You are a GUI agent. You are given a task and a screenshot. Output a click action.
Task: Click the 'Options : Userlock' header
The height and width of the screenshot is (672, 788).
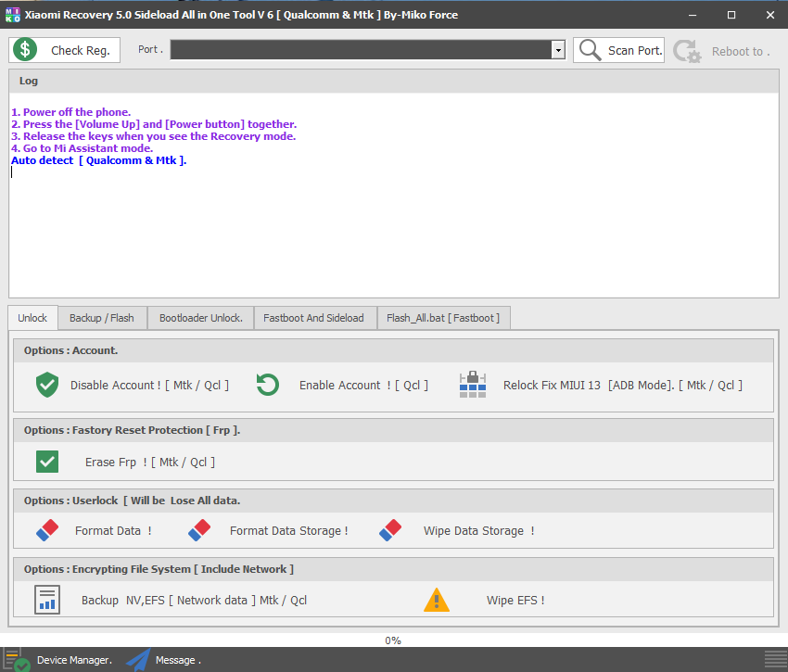393,501
